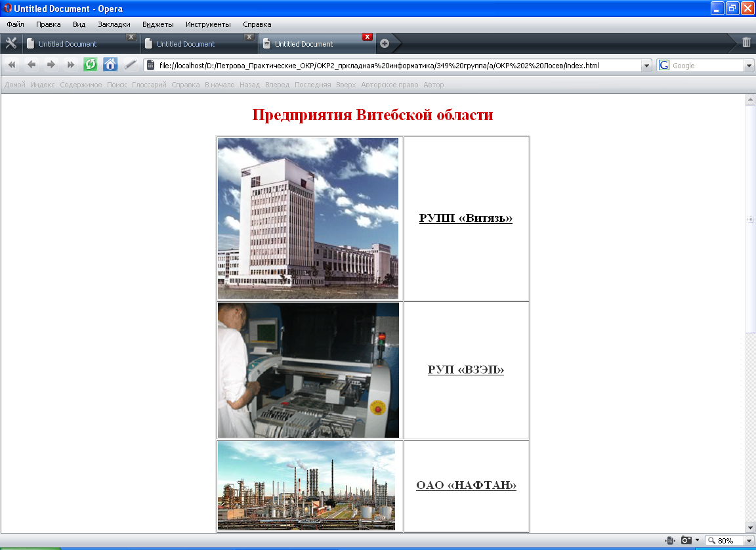756x550 pixels.
Task: Click Поиск in navigation bar
Action: pos(117,85)
